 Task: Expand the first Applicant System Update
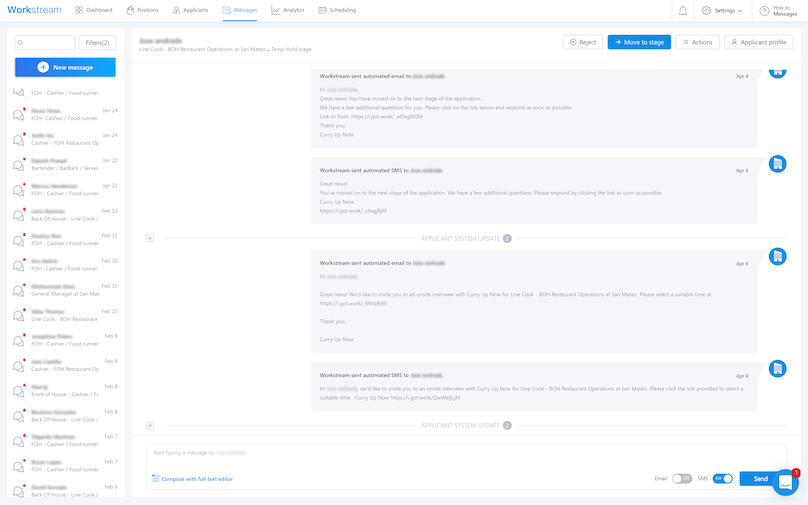150,238
